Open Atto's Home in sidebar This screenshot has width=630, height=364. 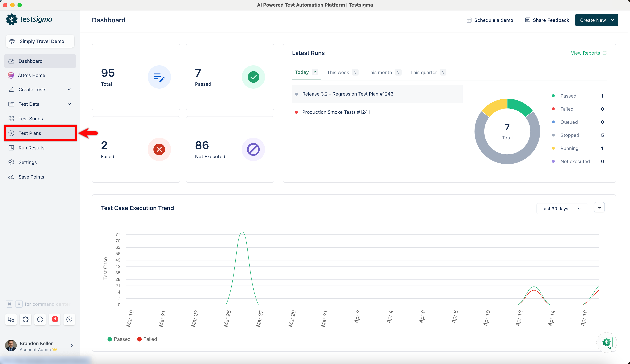tap(32, 75)
